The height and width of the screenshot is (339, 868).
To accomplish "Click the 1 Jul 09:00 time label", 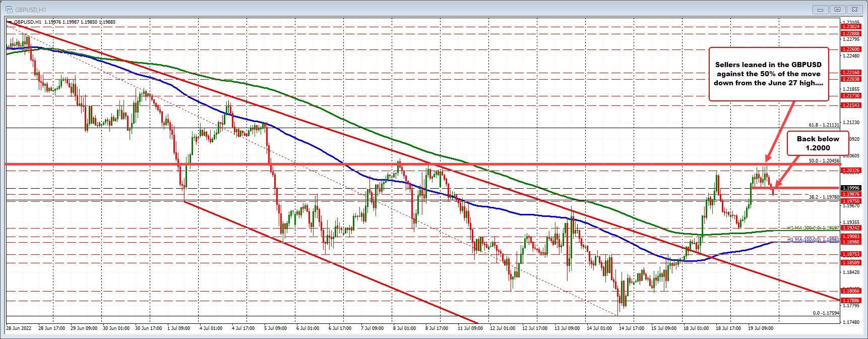I will pyautogui.click(x=178, y=328).
